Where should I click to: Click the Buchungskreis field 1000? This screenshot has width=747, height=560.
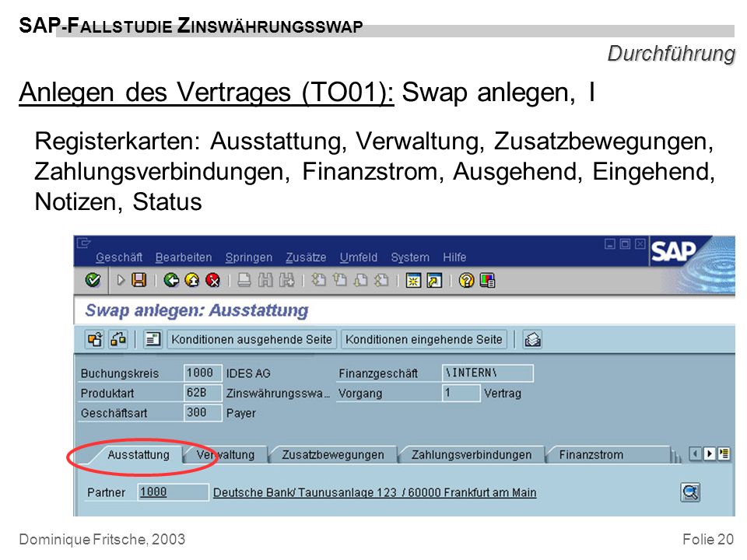pos(203,373)
